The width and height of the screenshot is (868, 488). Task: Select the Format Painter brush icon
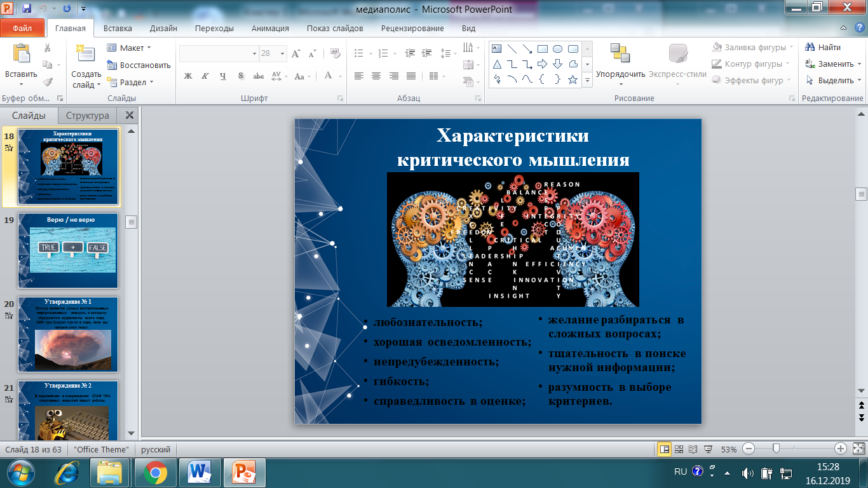[48, 82]
